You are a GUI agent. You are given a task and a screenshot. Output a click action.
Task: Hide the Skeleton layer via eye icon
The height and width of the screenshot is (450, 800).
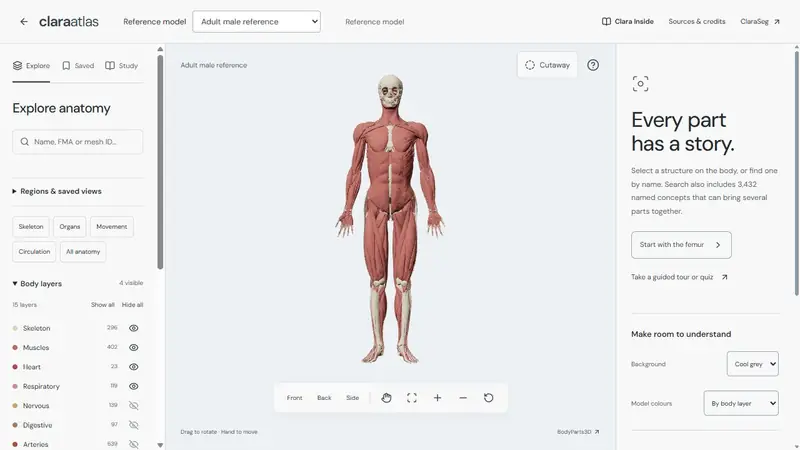[x=134, y=328]
